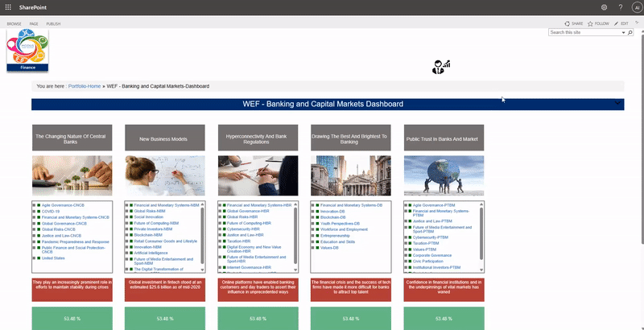The image size is (644, 330).
Task: Click the green square beside Entrepreneurship
Action: point(317,236)
